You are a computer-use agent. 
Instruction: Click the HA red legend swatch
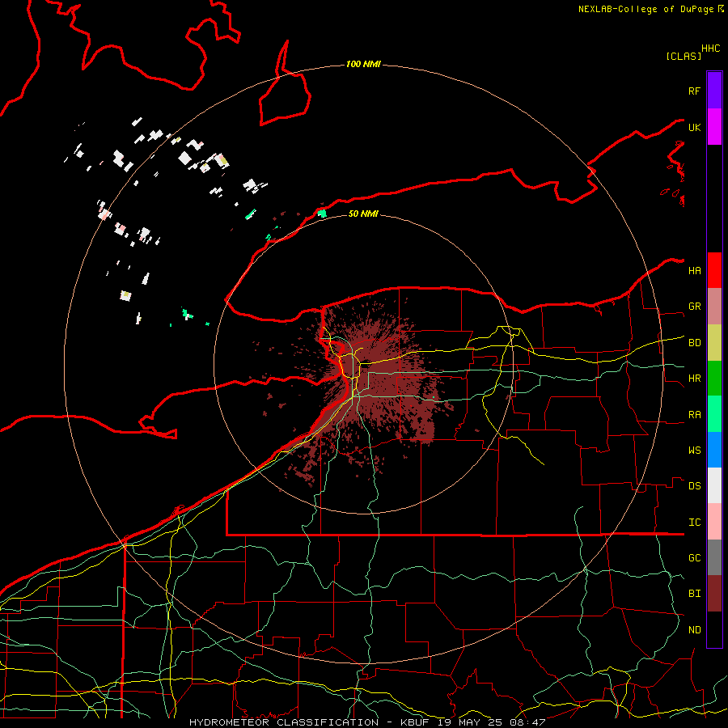[714, 270]
